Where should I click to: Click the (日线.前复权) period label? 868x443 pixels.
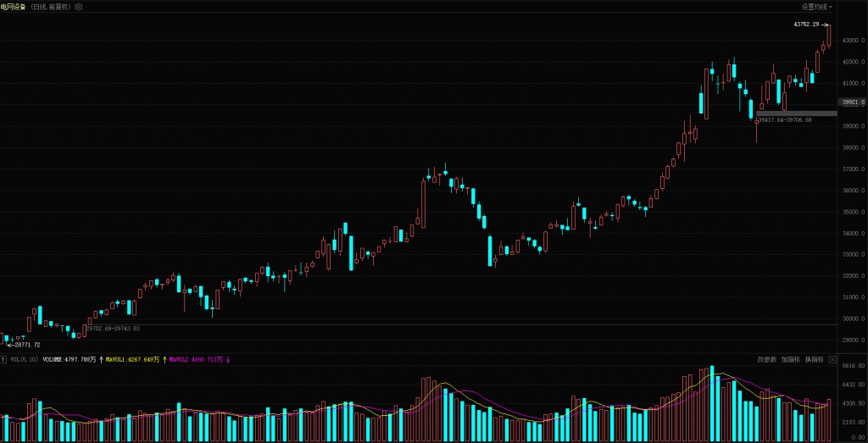pyautogui.click(x=51, y=6)
